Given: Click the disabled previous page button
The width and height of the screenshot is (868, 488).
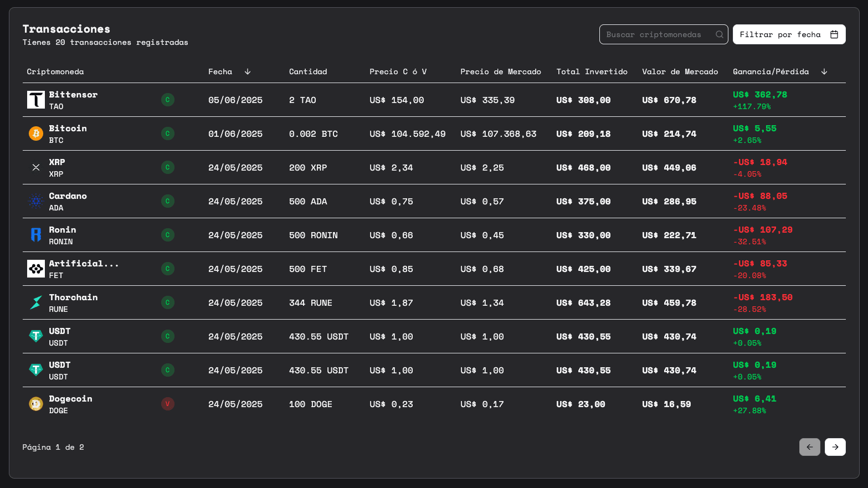Looking at the screenshot, I should pos(810,447).
